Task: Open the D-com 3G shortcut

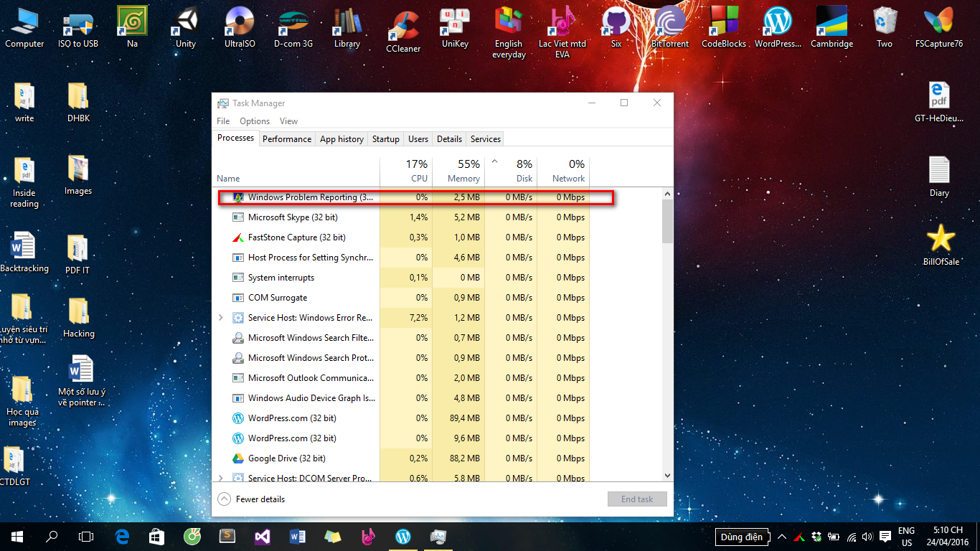Action: click(x=293, y=27)
